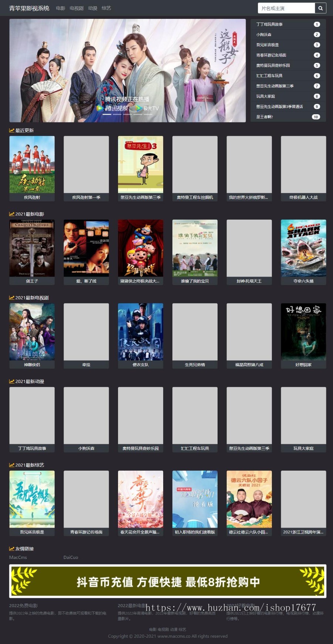Open ranking entry 吾兄所言极是
The image size is (333, 644).
coord(268,45)
